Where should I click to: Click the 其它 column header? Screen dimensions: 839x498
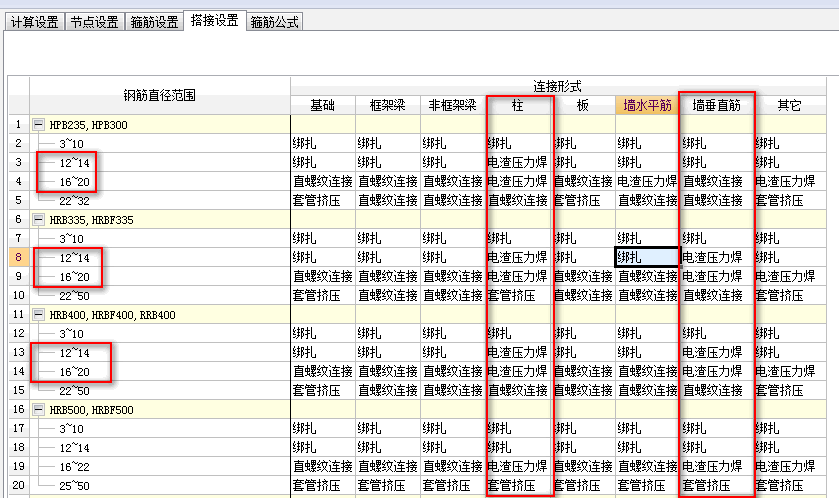(x=790, y=105)
